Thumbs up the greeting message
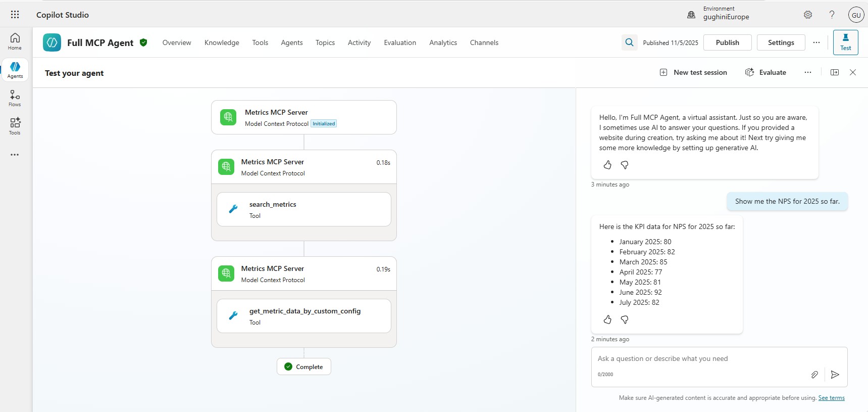This screenshot has height=412, width=868. click(x=607, y=165)
